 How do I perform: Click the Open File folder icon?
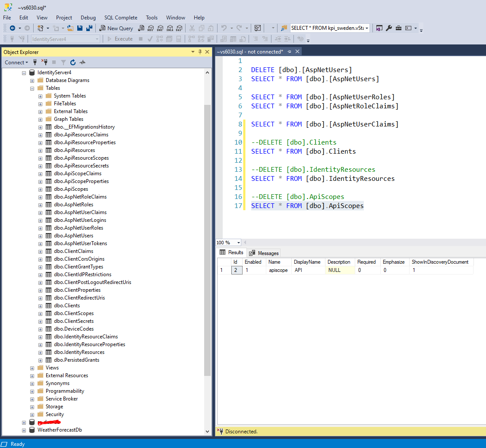[x=69, y=28]
